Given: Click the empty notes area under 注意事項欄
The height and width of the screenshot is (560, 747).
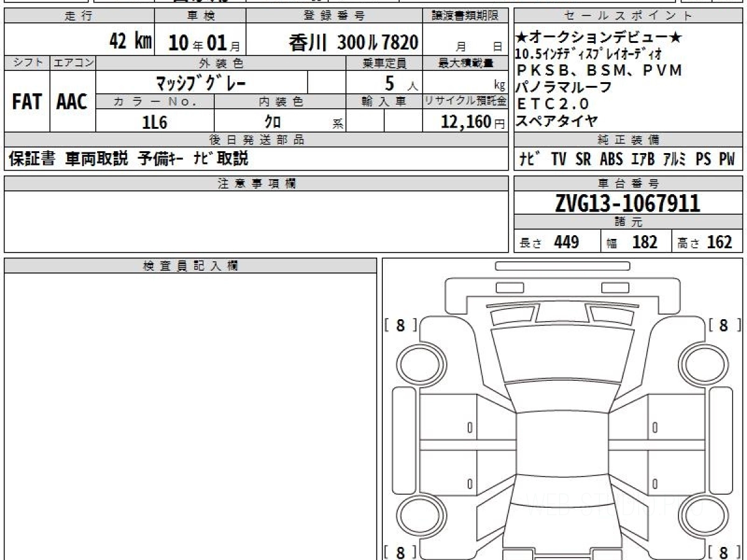Looking at the screenshot, I should click(x=256, y=221).
